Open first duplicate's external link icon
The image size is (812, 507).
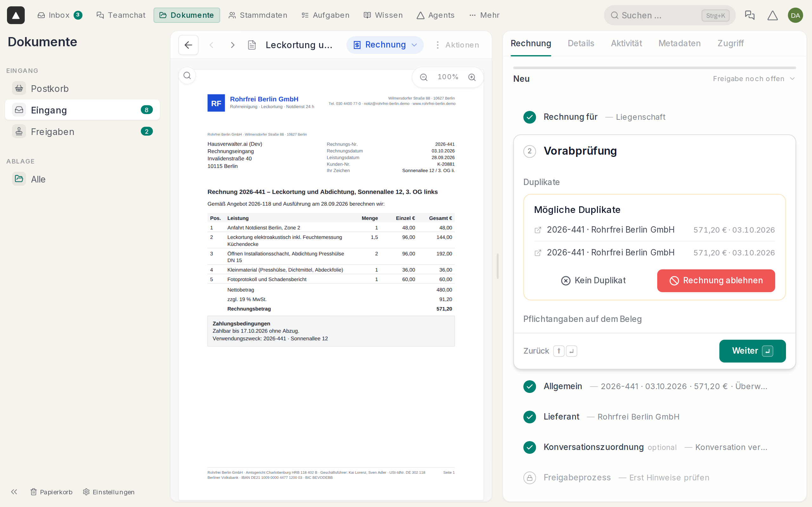point(538,230)
